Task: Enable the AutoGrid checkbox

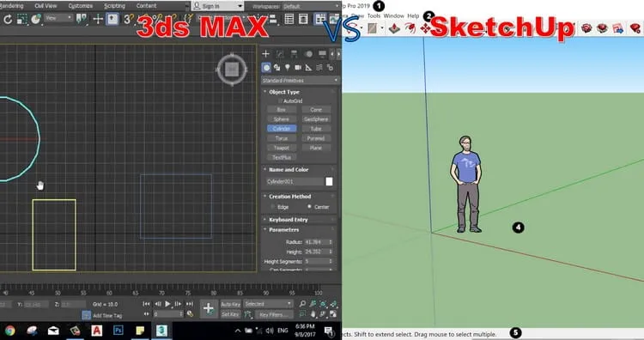Action: click(x=281, y=100)
